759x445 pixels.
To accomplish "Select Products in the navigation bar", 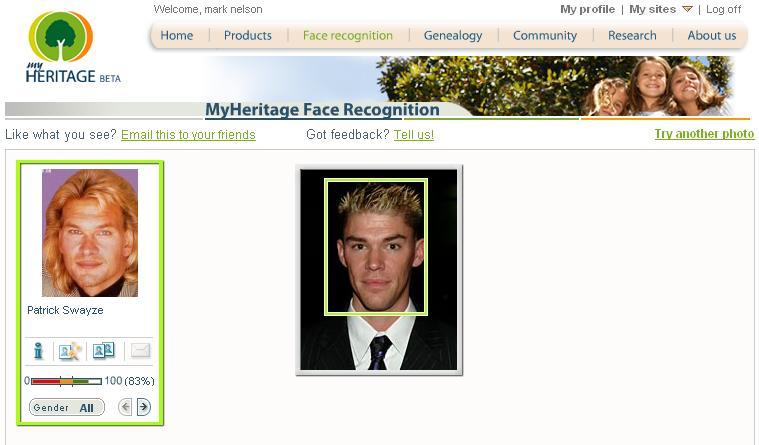I will pyautogui.click(x=247, y=35).
